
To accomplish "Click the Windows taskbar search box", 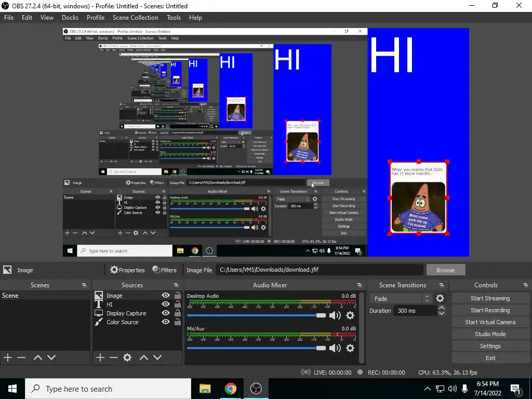I will (x=108, y=389).
